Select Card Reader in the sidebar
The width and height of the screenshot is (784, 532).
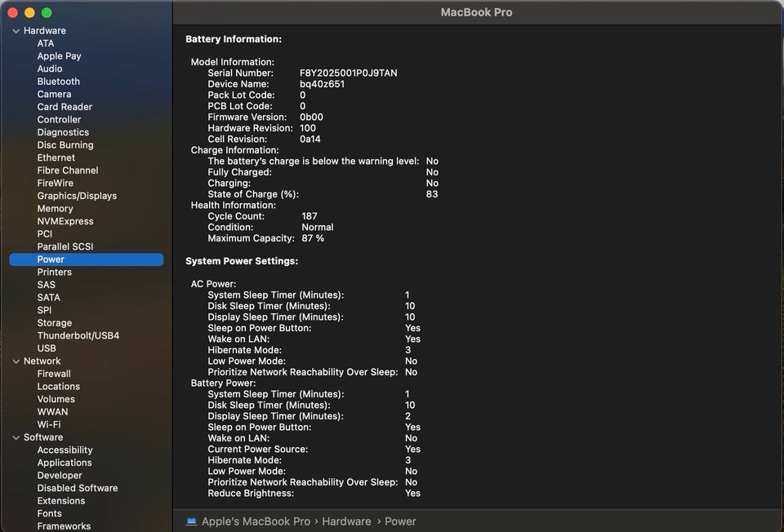[x=65, y=107]
